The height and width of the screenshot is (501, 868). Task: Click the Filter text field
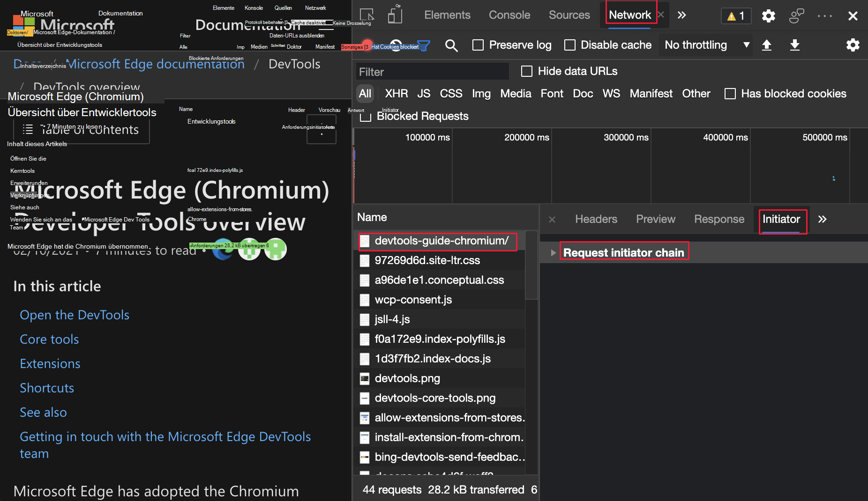[x=432, y=72]
